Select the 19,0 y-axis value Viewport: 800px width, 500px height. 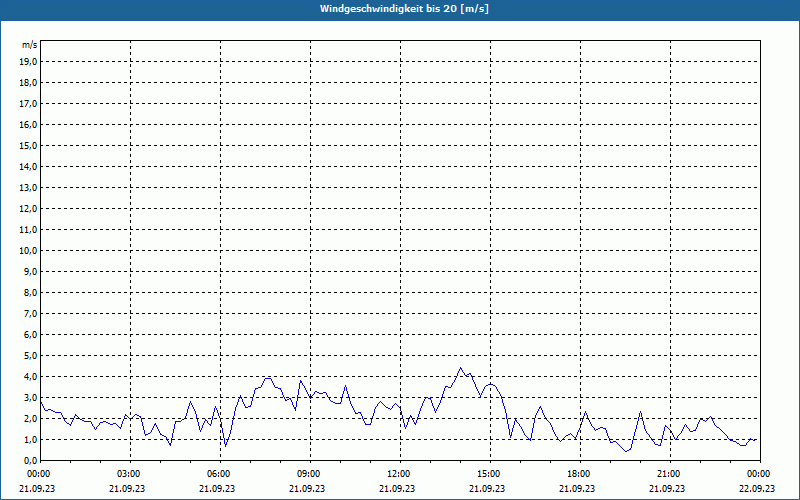[x=28, y=62]
